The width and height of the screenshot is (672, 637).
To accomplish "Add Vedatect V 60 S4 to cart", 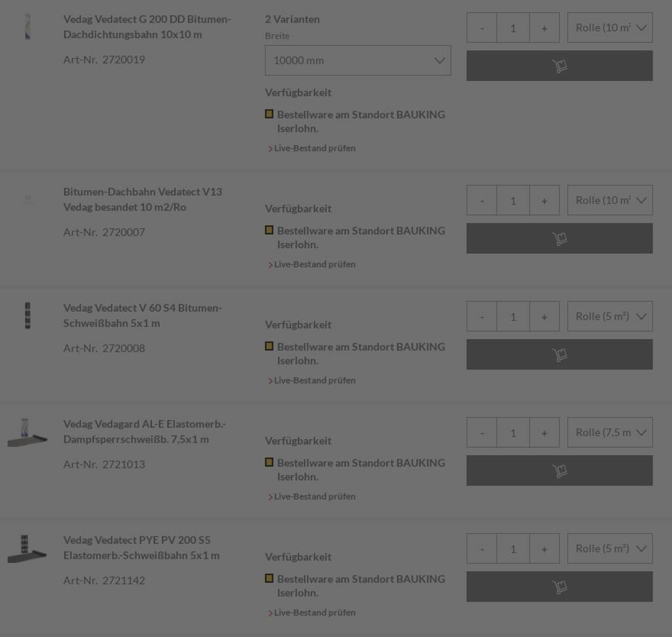I will 560,354.
